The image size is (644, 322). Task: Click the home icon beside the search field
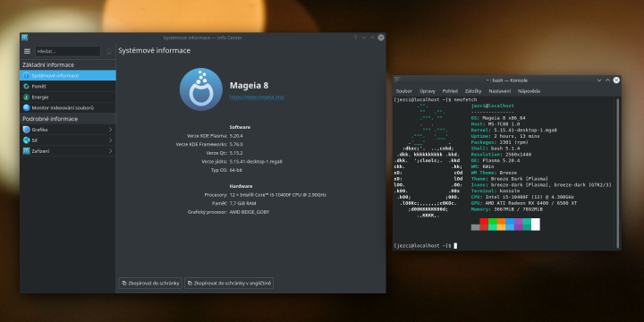pos(108,51)
